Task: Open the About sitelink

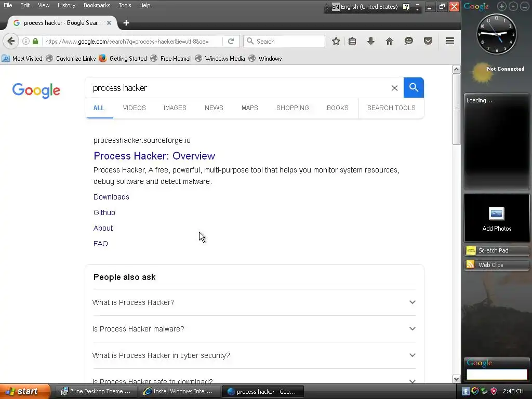Action: click(x=103, y=229)
